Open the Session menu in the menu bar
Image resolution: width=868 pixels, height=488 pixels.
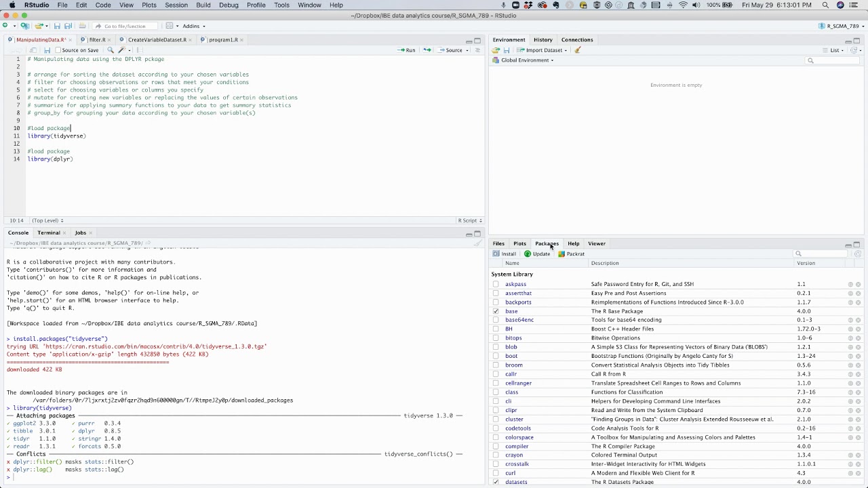(176, 5)
